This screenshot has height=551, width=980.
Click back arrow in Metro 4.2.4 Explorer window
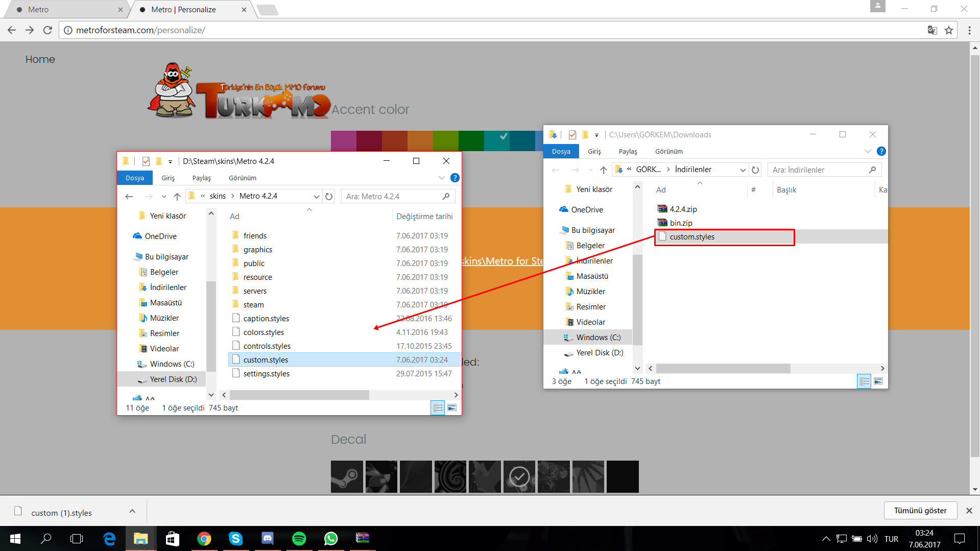pos(129,196)
